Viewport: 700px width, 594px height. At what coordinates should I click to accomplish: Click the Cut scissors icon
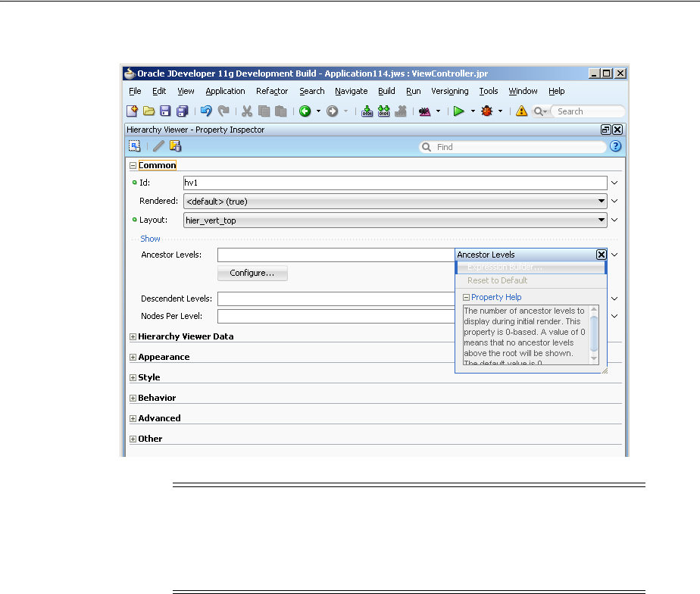pos(247,111)
